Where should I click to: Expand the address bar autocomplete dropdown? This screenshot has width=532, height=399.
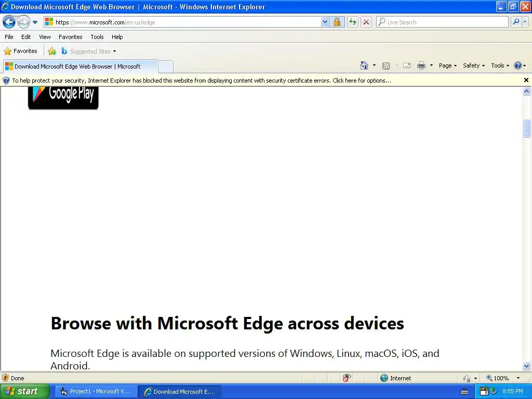(325, 22)
